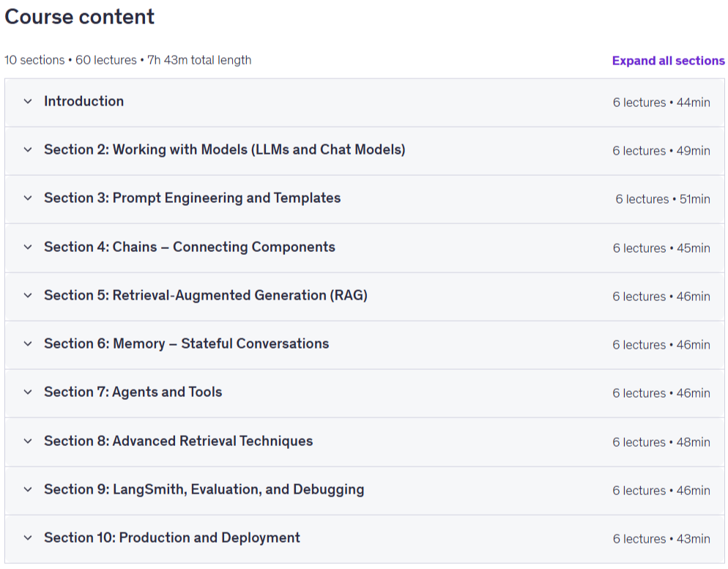728x569 pixels.
Task: Click Expand all sections link
Action: click(x=668, y=61)
